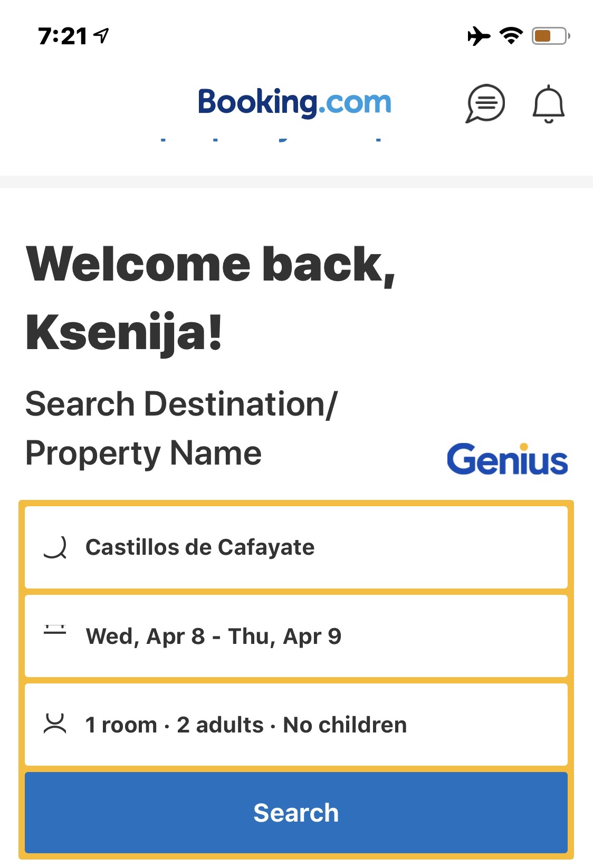Tap the notifications bell icon
This screenshot has width=593, height=868.
[x=548, y=104]
